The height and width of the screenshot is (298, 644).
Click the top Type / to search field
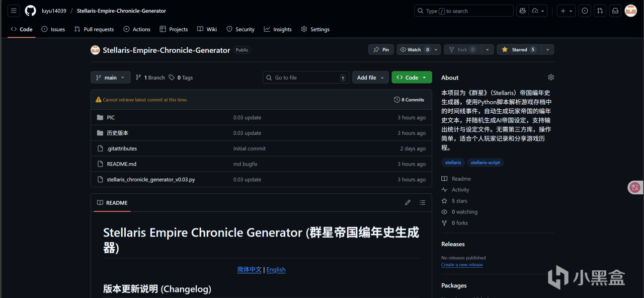point(464,11)
